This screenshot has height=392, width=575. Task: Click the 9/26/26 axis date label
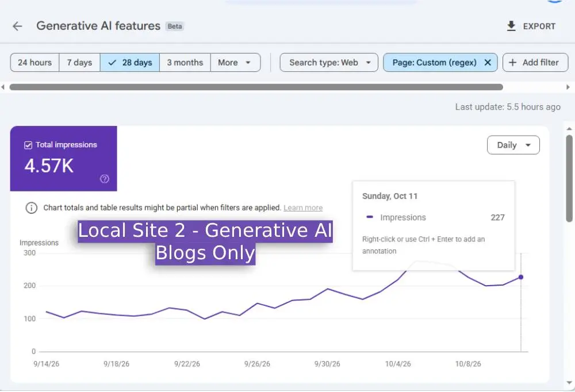click(x=257, y=364)
